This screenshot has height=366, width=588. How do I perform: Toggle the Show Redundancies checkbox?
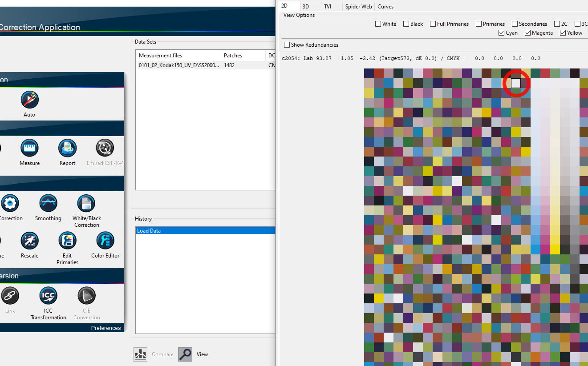tap(287, 45)
